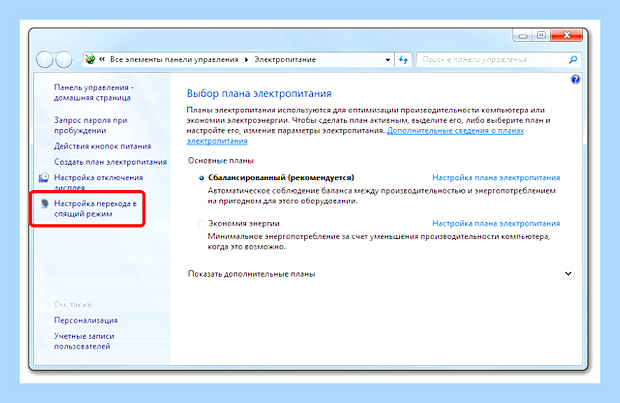Open the blue Help question mark icon
The image size is (620, 403).
(575, 79)
